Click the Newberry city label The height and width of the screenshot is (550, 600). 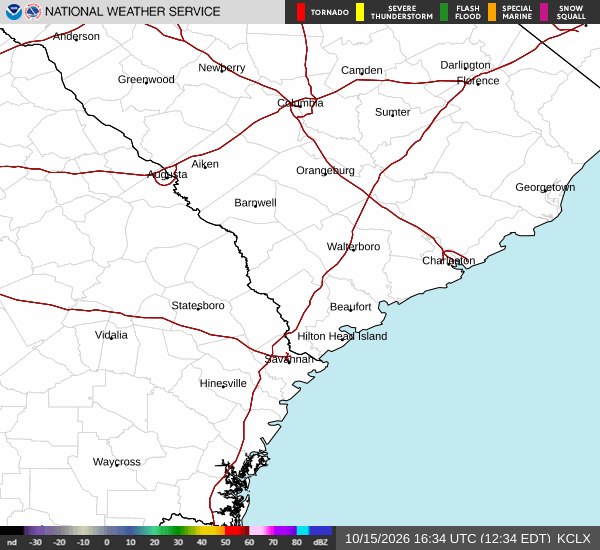coord(222,68)
